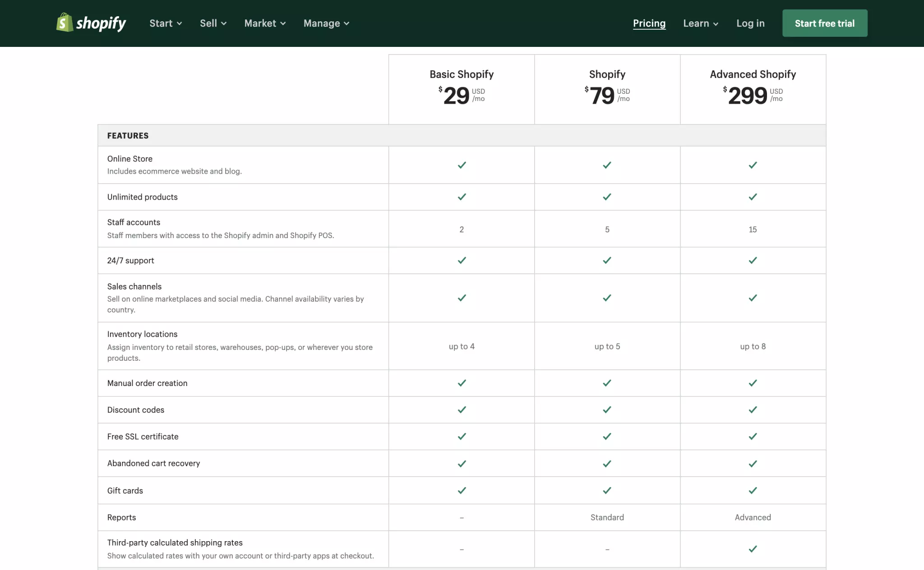Click Free SSL certificate checkmark, Basic Shopify
The width and height of the screenshot is (924, 570).
click(x=462, y=437)
